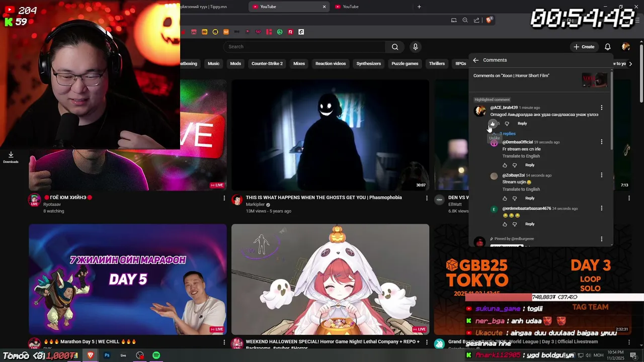Go back from Comments panel arrow
The width and height of the screenshot is (644, 362).
click(x=476, y=60)
